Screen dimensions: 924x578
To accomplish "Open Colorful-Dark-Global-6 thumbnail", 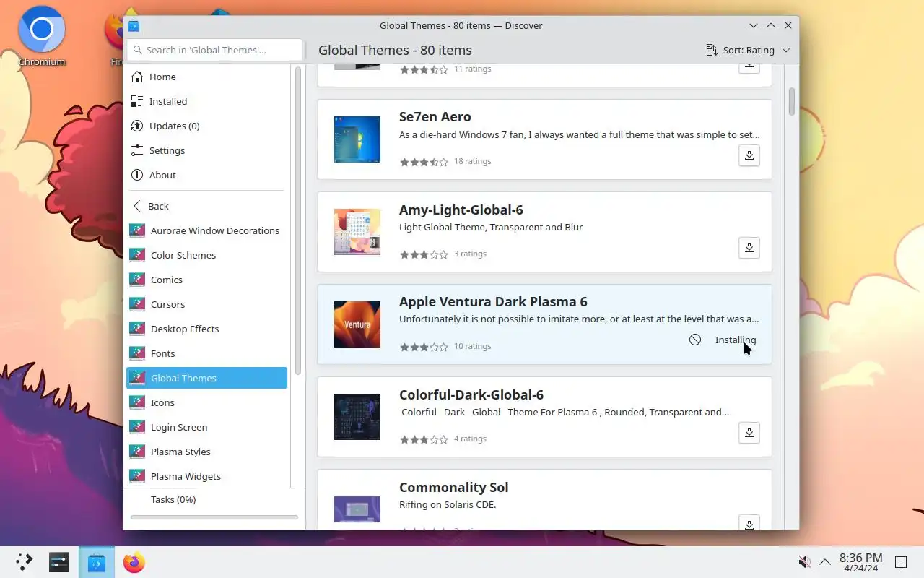I will click(357, 417).
